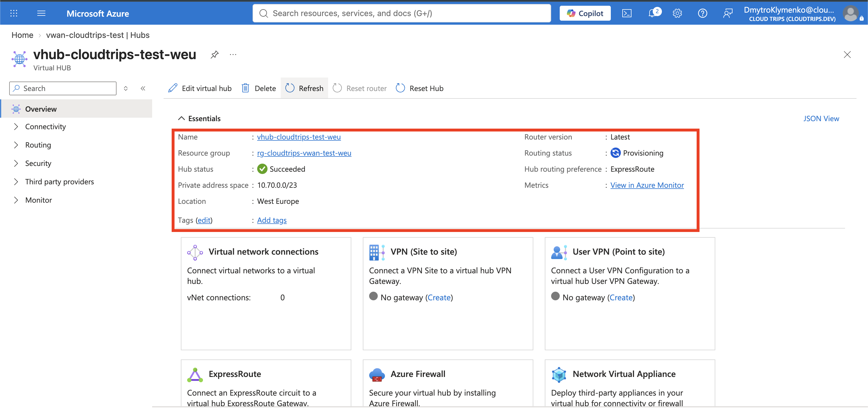Viewport: 868px width, 418px height.
Task: Open the notifications bell
Action: [x=652, y=13]
